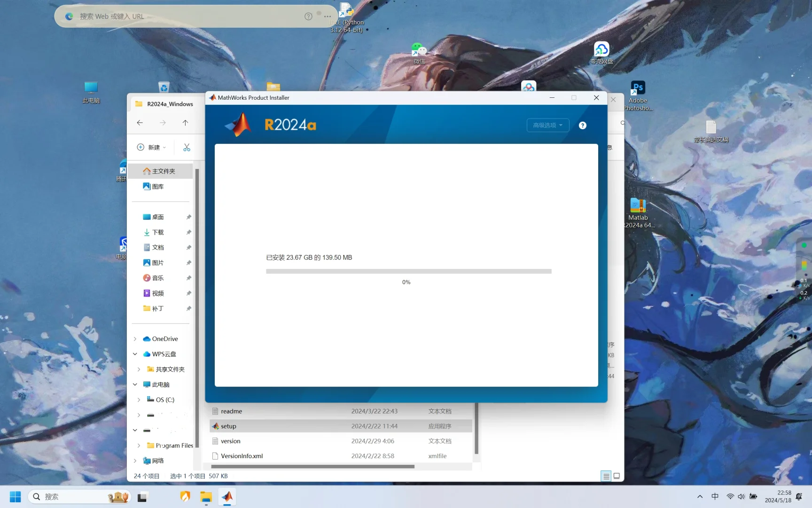Expand the OS (C:) drive node

coord(139,400)
